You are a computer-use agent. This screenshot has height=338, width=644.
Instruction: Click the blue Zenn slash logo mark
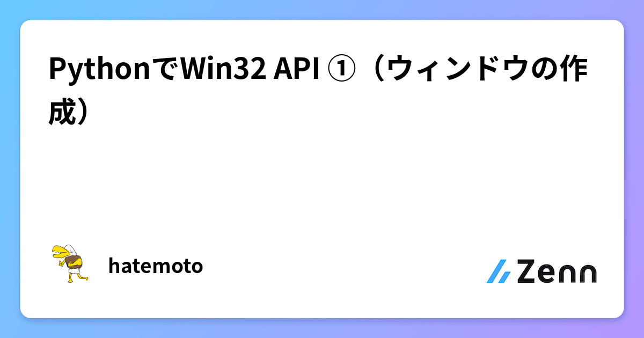(499, 271)
